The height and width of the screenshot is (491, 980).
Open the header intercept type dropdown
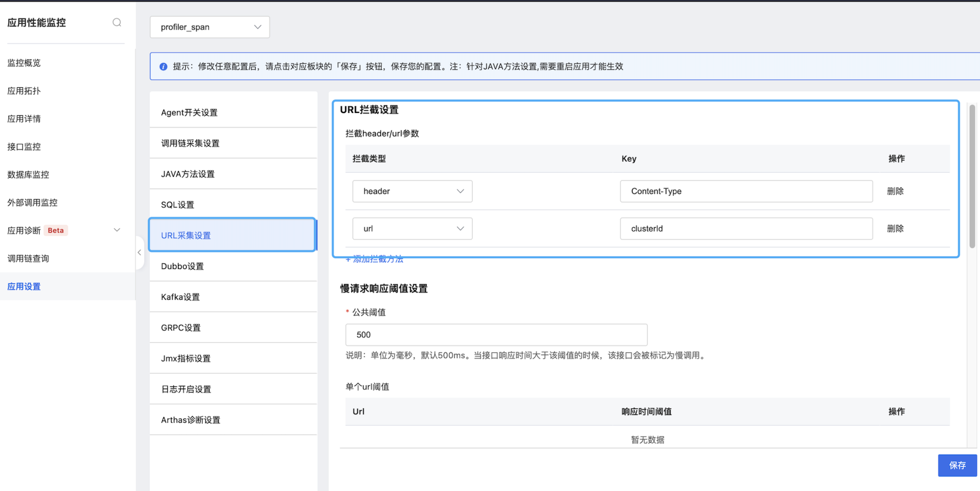[412, 191]
